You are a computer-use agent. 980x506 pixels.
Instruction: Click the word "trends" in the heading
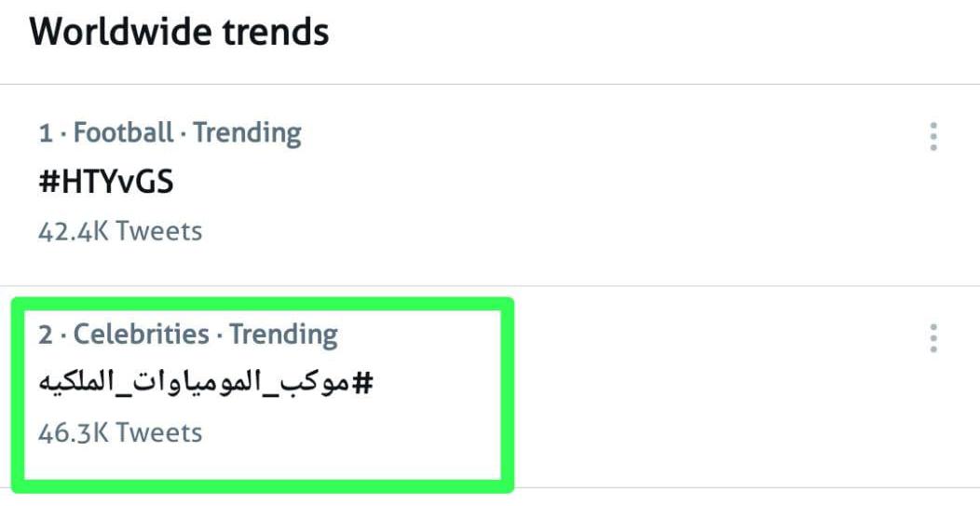(277, 33)
